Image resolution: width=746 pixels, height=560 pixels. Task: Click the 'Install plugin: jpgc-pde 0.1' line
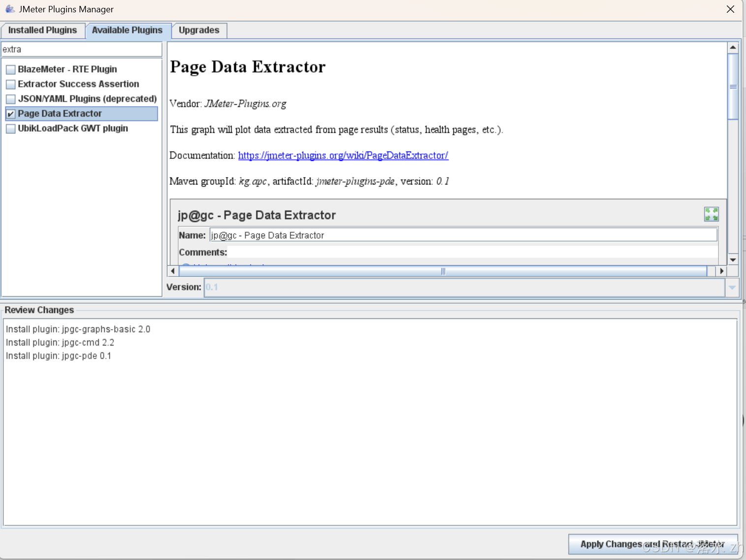pyautogui.click(x=59, y=356)
